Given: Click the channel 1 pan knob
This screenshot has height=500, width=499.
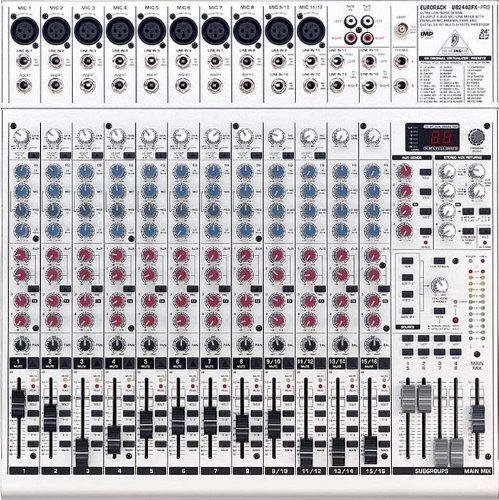Looking at the screenshot, I should [21, 345].
